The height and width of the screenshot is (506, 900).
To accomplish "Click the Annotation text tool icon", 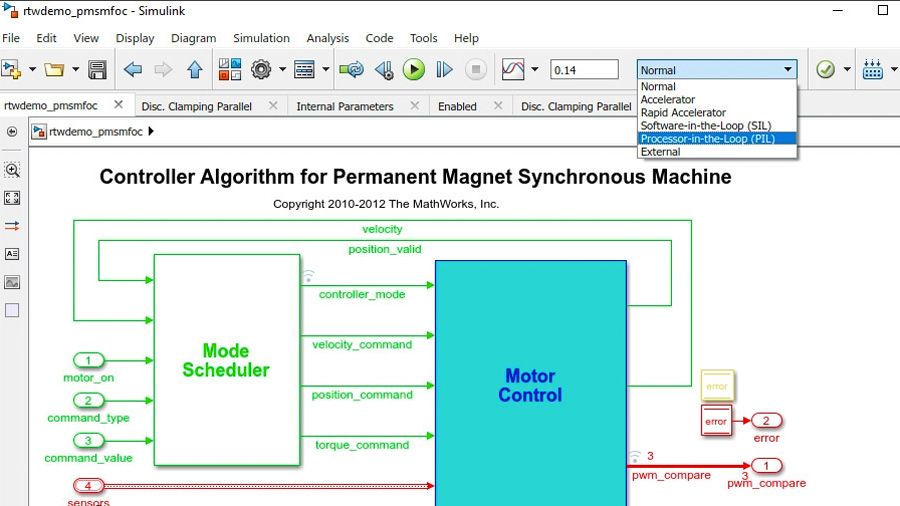I will pos(12,254).
